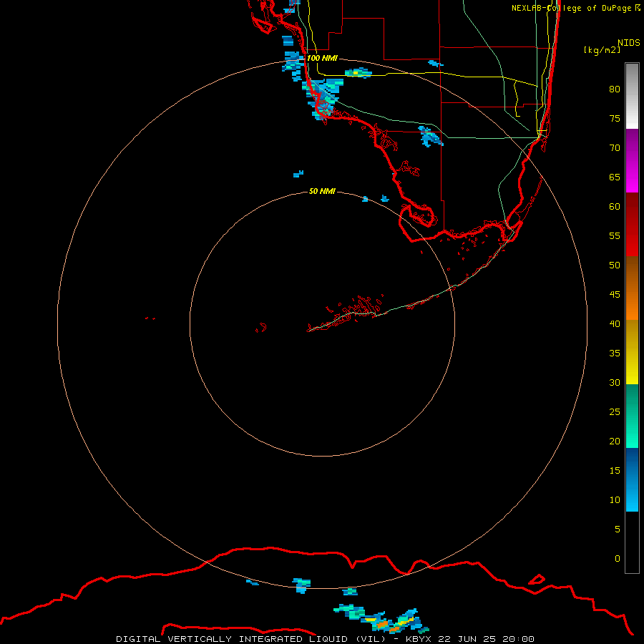
Task: Click the 0 value on the scale
Action: click(x=618, y=559)
